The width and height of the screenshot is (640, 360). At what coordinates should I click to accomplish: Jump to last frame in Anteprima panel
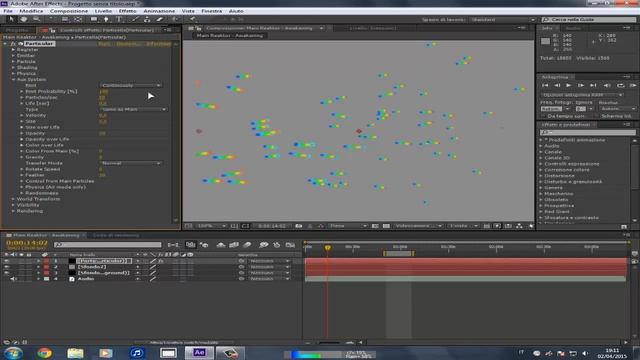[593, 85]
